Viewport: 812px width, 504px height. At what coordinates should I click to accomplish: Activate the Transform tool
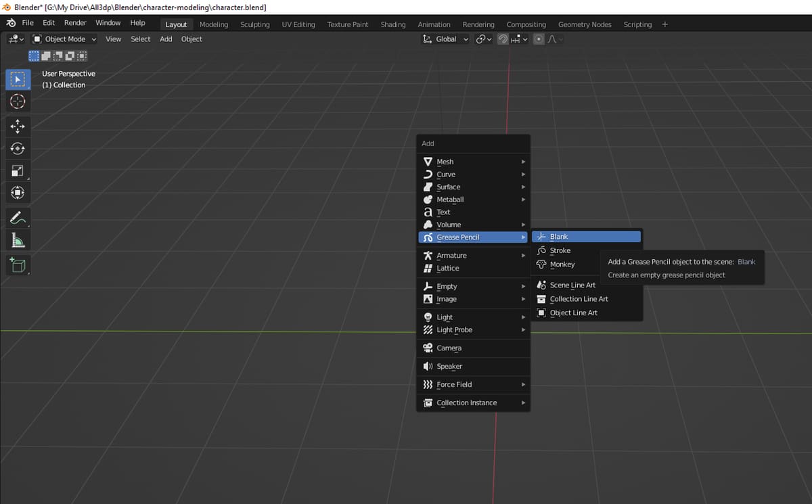18,193
